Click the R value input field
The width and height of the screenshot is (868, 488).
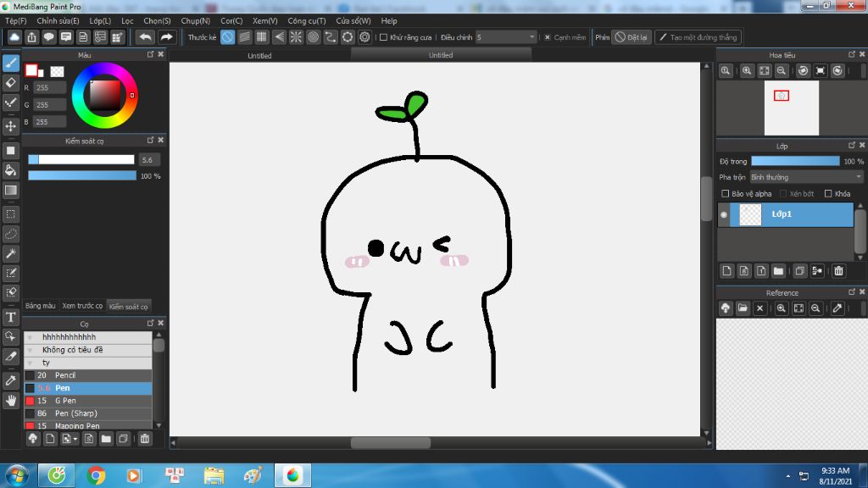[x=50, y=87]
